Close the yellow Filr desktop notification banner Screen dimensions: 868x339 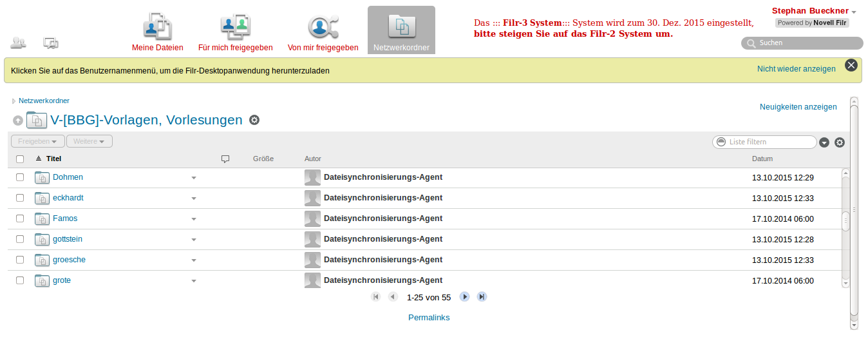(x=851, y=65)
